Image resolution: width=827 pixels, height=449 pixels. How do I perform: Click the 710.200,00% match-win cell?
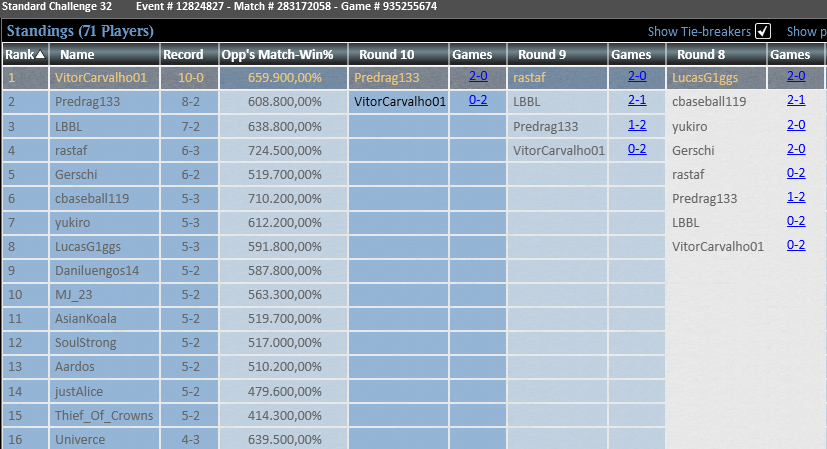point(284,198)
